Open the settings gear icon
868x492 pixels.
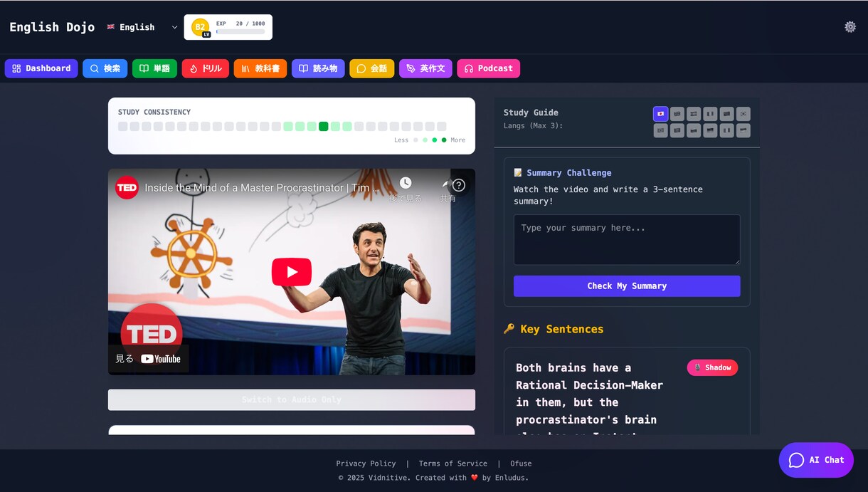[x=850, y=27]
